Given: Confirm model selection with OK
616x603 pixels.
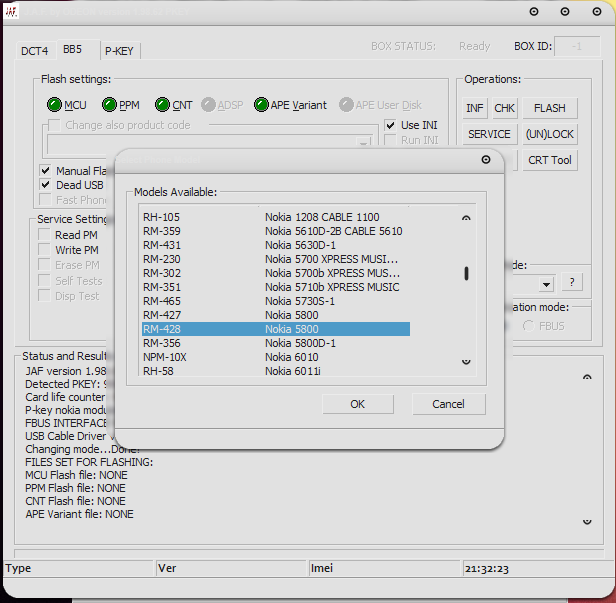Looking at the screenshot, I should (x=358, y=404).
